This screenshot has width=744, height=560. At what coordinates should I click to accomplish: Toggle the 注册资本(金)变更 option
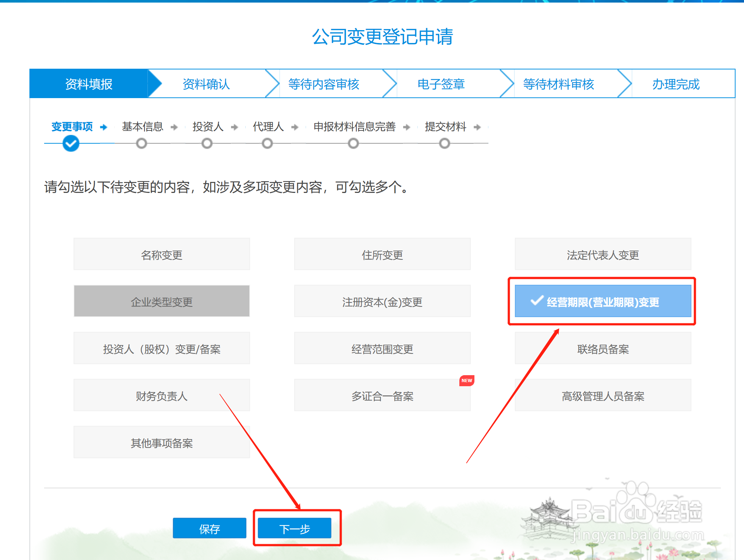[x=382, y=302]
